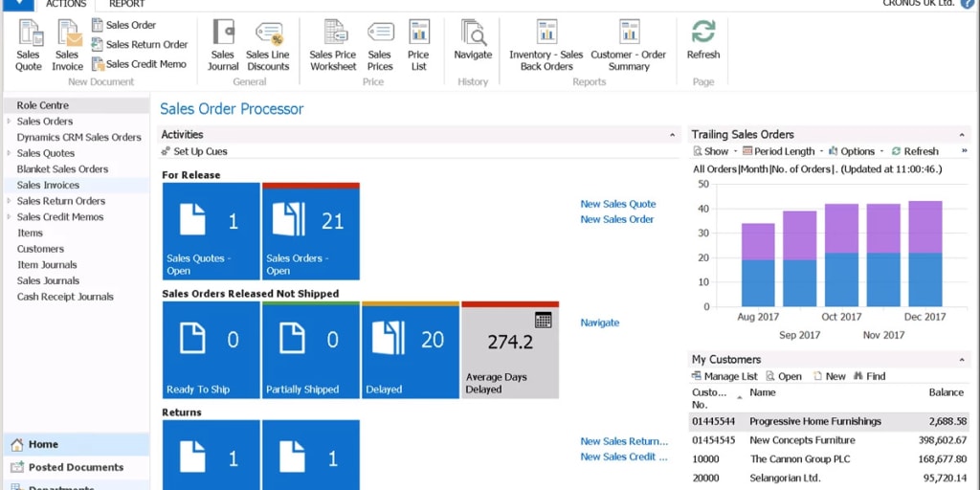
Task: Click the Navigate ribbon icon
Action: [x=473, y=40]
